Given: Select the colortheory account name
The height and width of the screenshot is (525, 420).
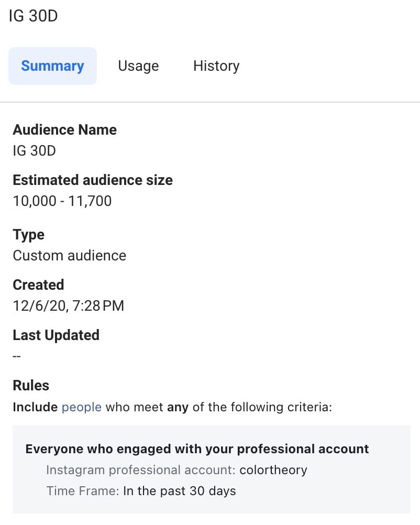Looking at the screenshot, I should pyautogui.click(x=273, y=470).
